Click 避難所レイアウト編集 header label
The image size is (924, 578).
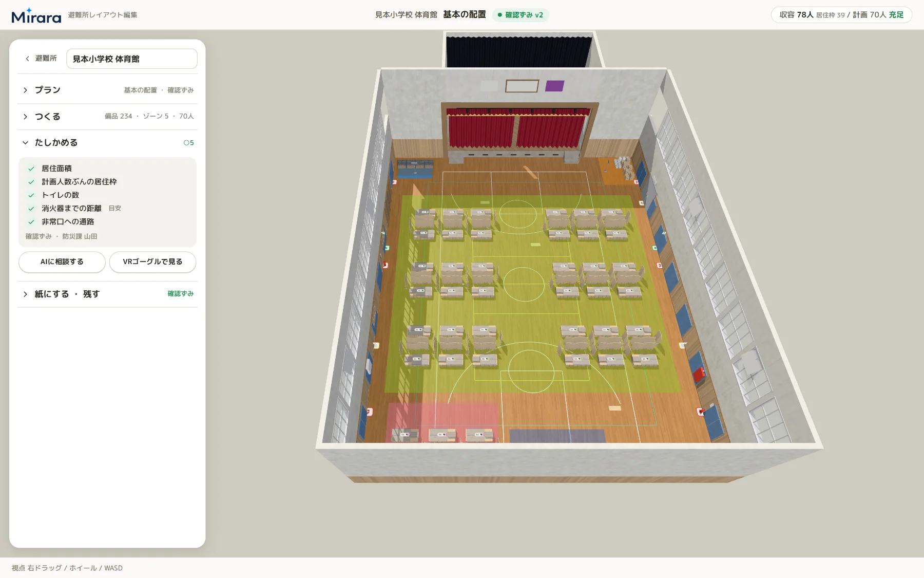click(103, 15)
